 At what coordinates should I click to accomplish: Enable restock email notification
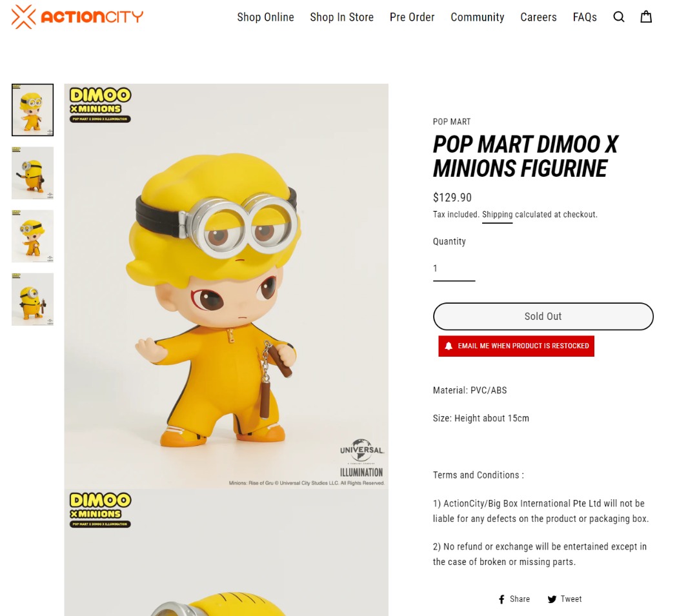coord(516,346)
